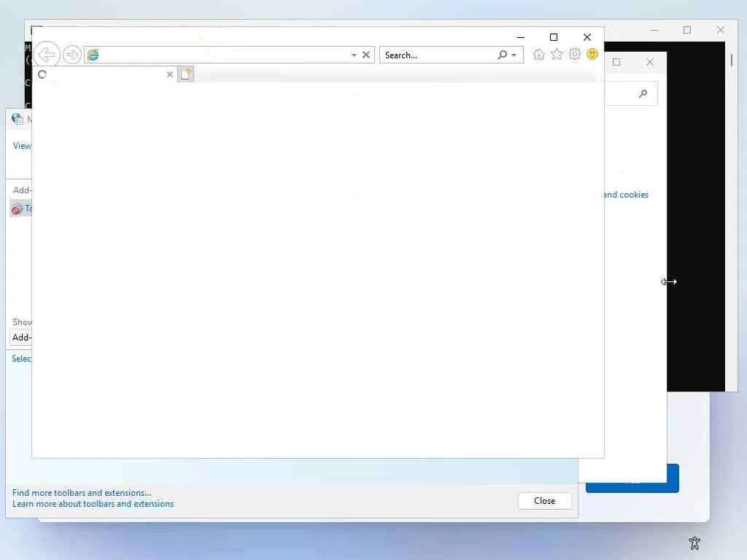The width and height of the screenshot is (747, 560).
Task: Click the IE page icon in address bar
Action: [x=93, y=55]
